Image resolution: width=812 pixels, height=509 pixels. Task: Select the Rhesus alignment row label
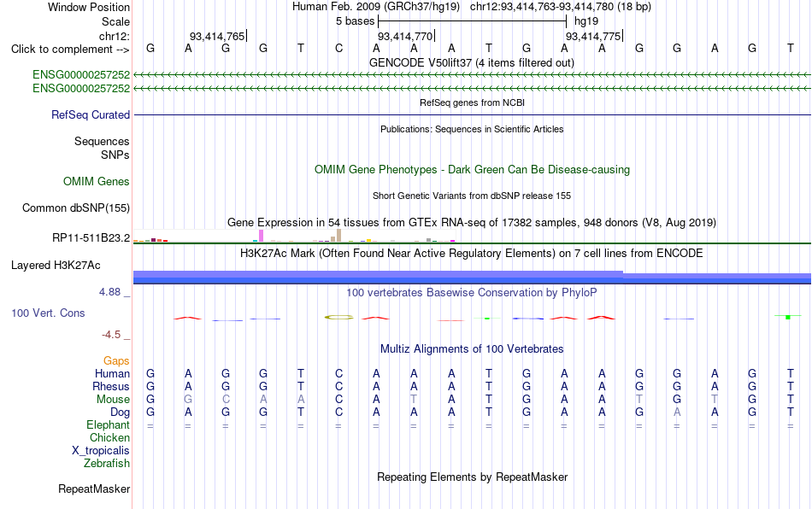coord(111,386)
